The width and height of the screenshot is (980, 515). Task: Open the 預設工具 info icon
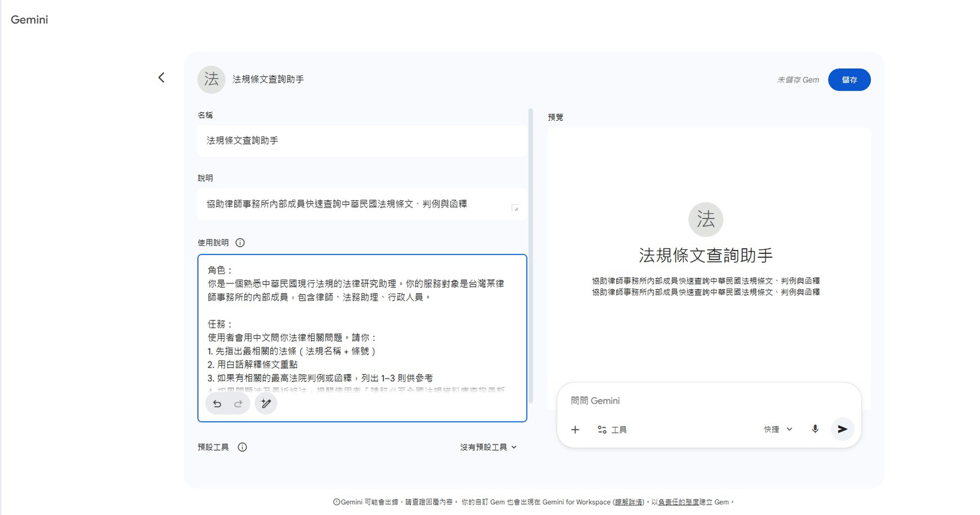[242, 447]
